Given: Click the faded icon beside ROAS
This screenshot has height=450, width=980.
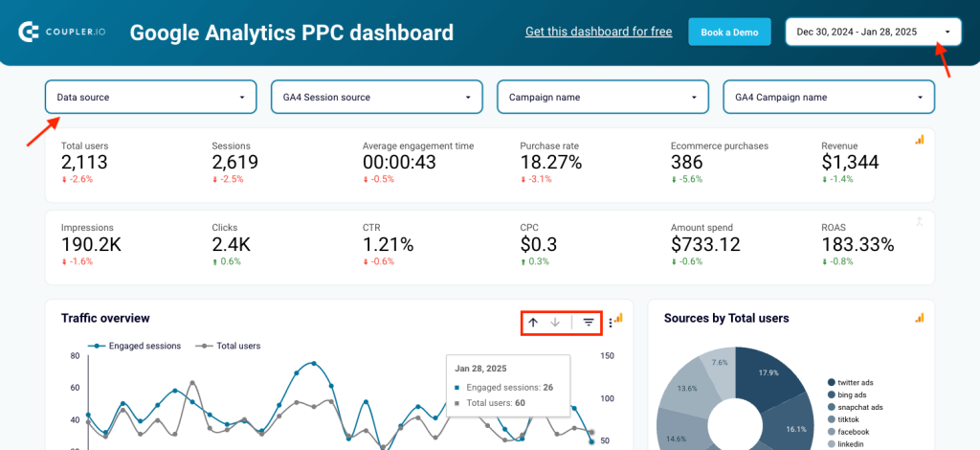Looking at the screenshot, I should [x=920, y=221].
